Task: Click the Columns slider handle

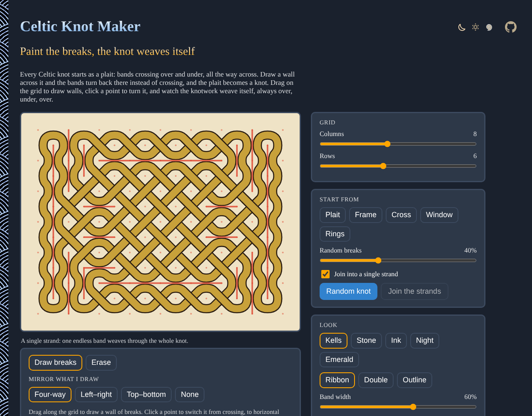Action: point(387,144)
